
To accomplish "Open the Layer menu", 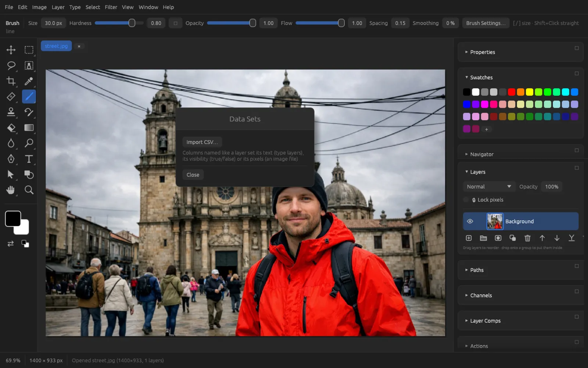I will [x=58, y=7].
